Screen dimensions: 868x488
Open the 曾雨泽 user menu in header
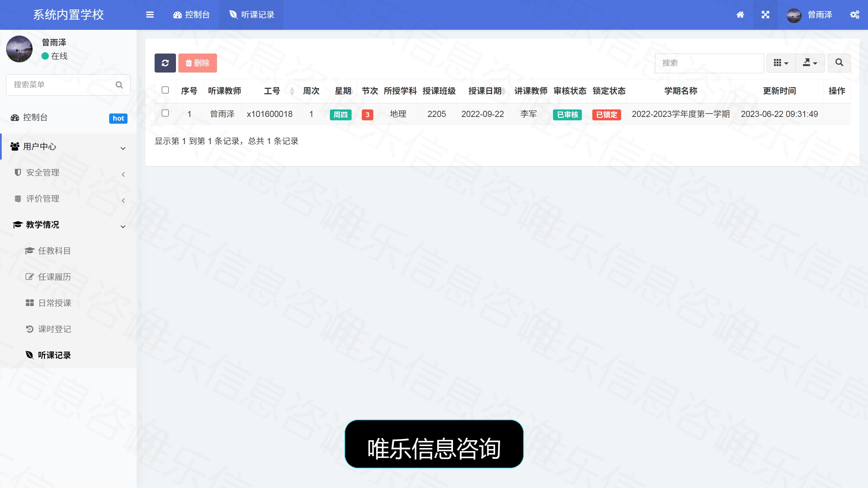coord(809,15)
